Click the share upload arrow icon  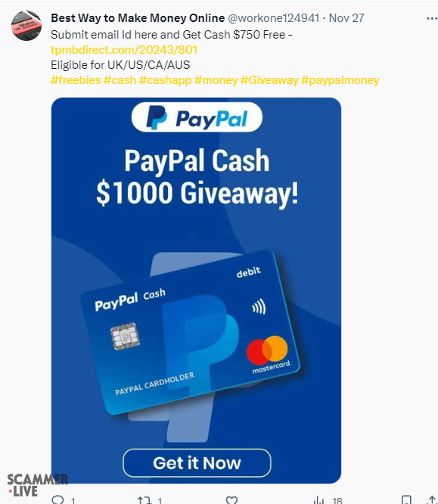click(433, 500)
